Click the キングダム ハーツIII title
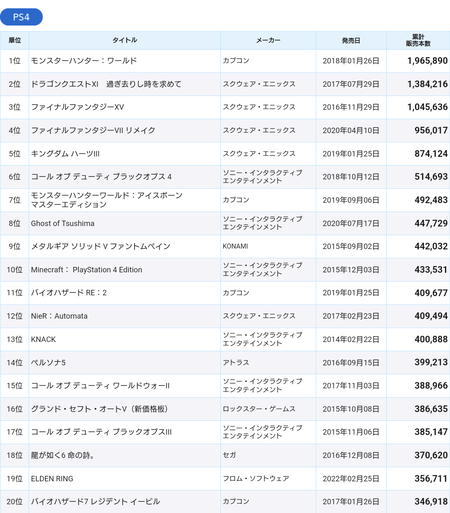 [x=65, y=154]
